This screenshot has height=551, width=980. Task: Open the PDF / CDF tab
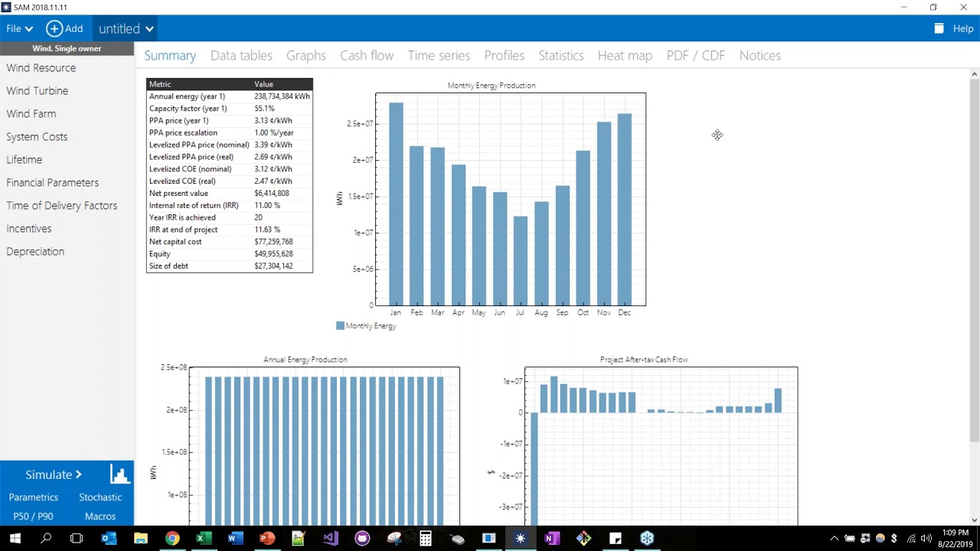click(695, 55)
